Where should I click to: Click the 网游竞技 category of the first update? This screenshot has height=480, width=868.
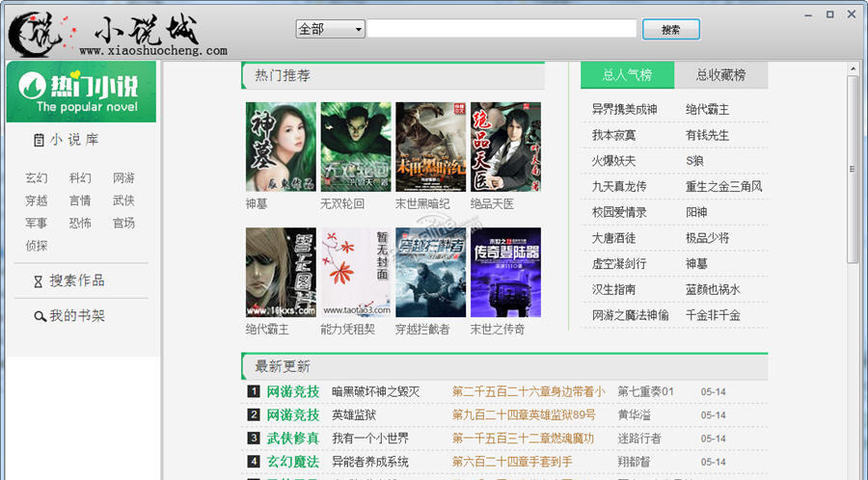(293, 391)
